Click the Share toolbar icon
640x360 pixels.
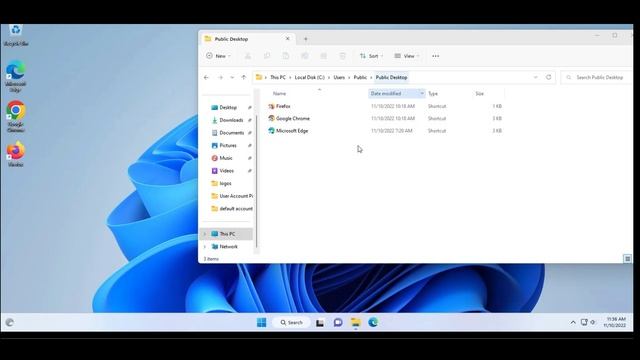click(x=324, y=56)
